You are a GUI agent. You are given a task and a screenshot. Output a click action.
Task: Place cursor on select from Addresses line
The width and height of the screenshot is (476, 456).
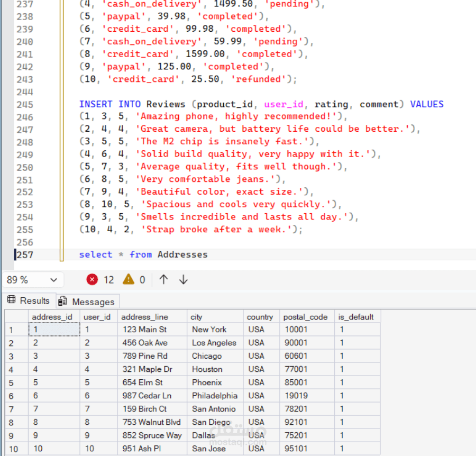pyautogui.click(x=143, y=254)
